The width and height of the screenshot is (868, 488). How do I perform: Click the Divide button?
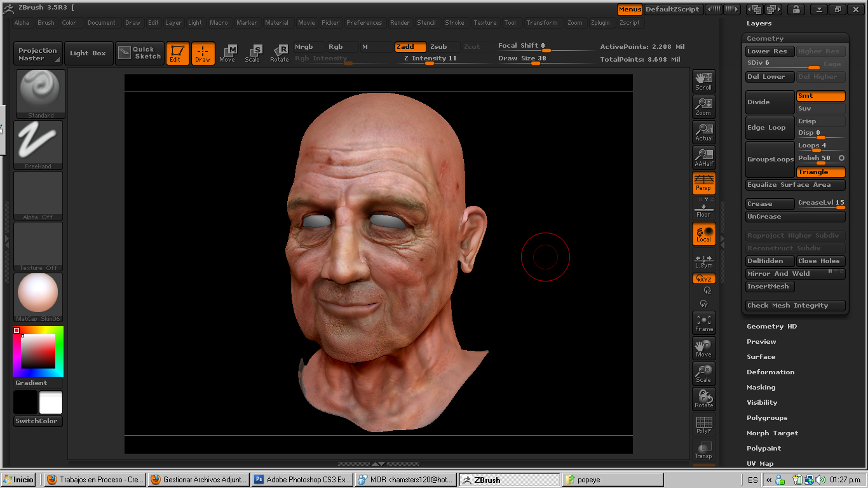click(770, 102)
